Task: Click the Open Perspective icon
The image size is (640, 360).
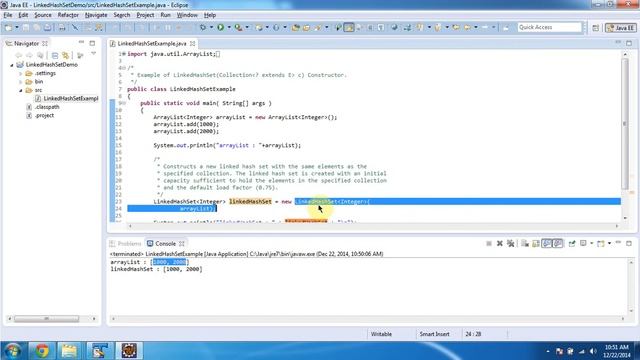Action: [x=596, y=28]
